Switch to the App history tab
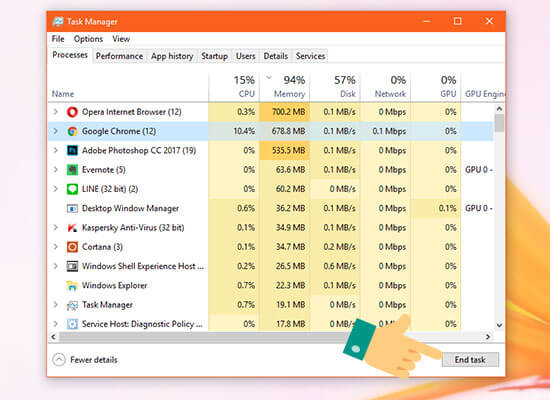Image resolution: width=550 pixels, height=400 pixels. (172, 56)
